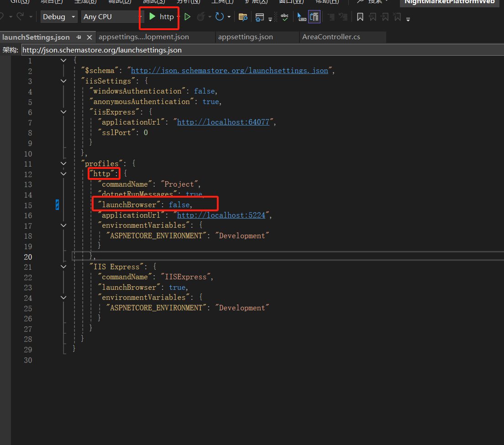Screen dimensions: 504x445
Task: Click the change marker beside line 15
Action: tap(57, 204)
